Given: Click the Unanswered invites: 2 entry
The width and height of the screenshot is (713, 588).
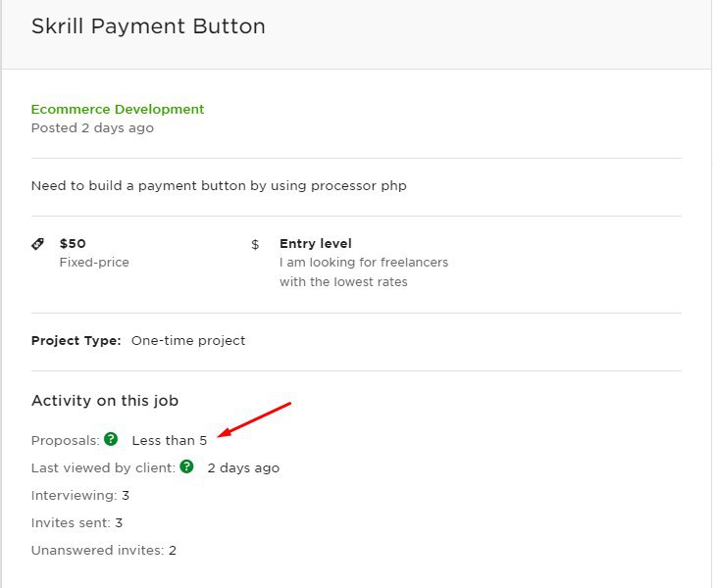Looking at the screenshot, I should point(104,551).
